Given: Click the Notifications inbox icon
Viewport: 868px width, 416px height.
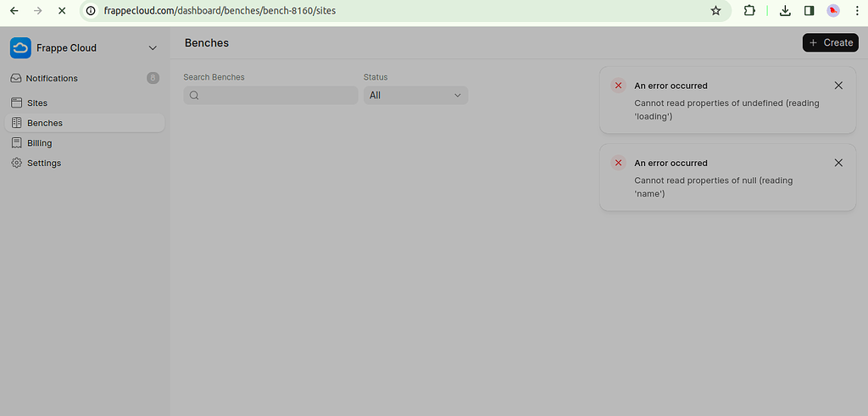Looking at the screenshot, I should pyautogui.click(x=16, y=78).
